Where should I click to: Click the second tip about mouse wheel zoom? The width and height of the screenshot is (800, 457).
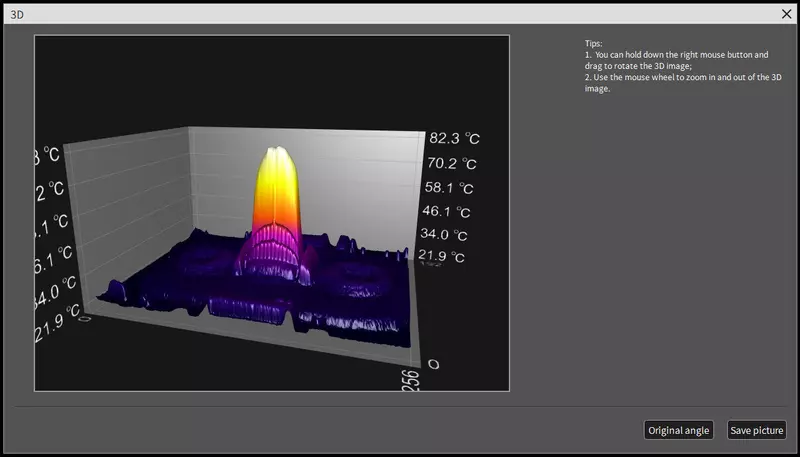click(x=683, y=82)
